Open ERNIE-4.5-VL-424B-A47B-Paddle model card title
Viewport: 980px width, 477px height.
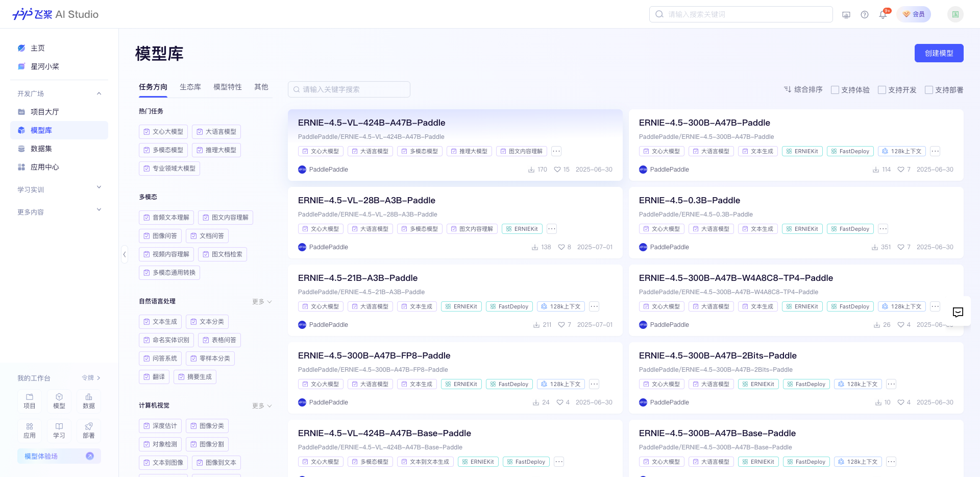(x=372, y=123)
